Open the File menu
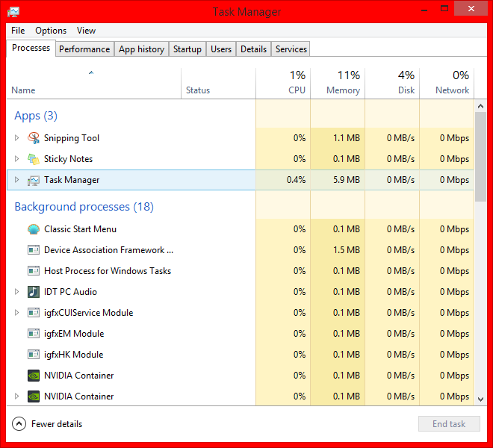 tap(18, 31)
